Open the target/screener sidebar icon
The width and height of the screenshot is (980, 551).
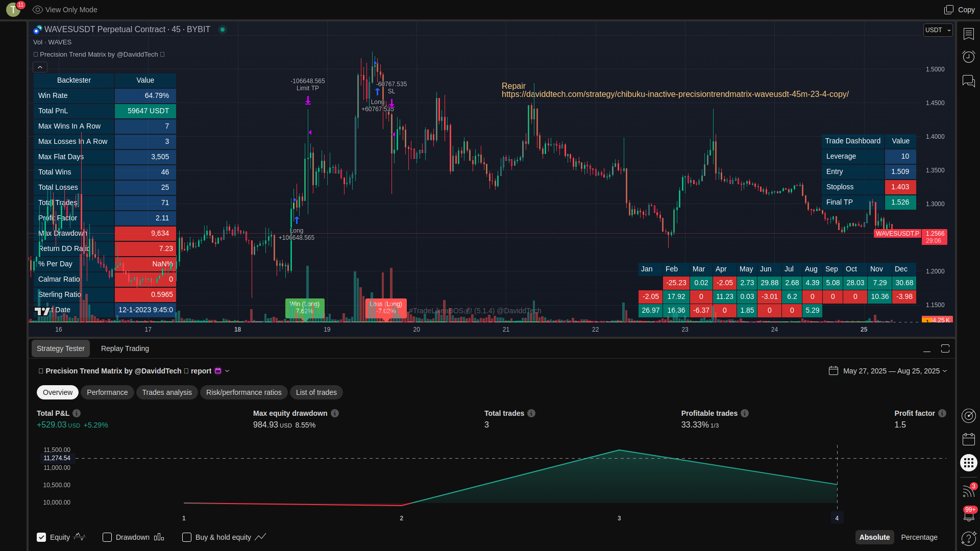click(969, 416)
